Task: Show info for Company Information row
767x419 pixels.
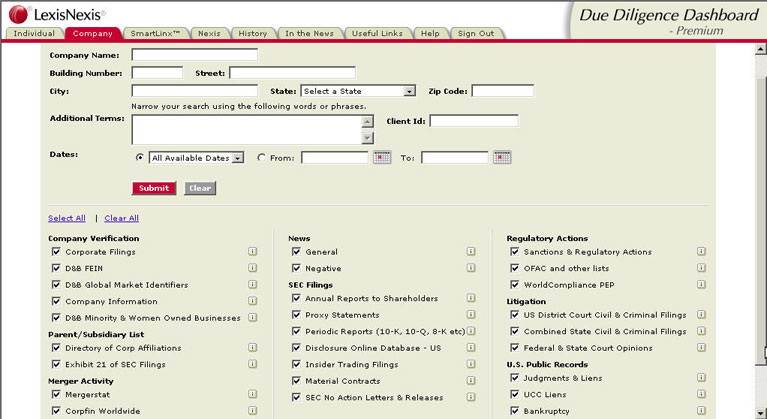Action: (252, 301)
